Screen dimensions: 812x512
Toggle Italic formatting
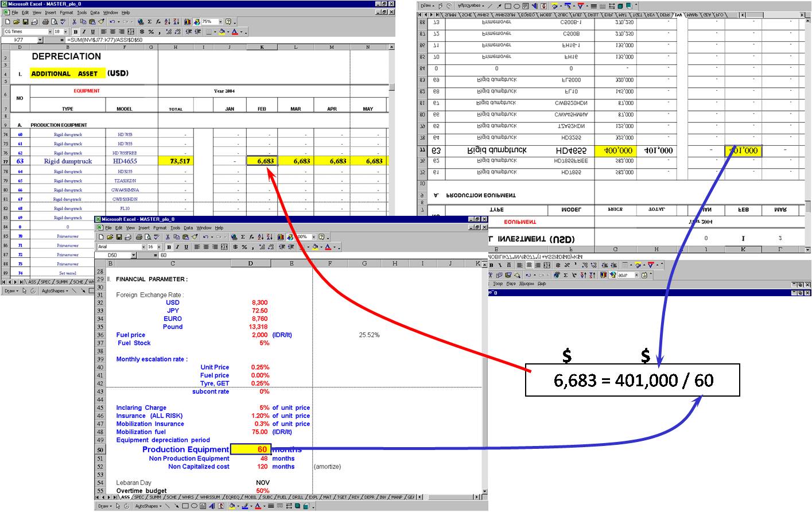[x=177, y=247]
